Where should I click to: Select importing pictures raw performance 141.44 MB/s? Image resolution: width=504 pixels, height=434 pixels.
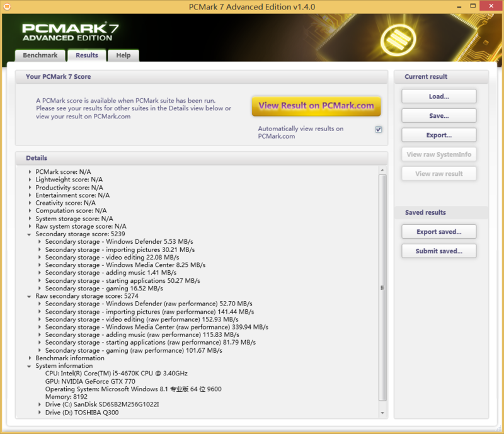tap(149, 312)
